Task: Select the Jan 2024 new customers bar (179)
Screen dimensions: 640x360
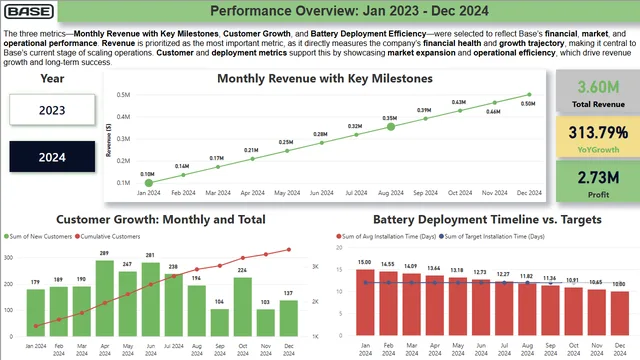Action: (x=36, y=313)
